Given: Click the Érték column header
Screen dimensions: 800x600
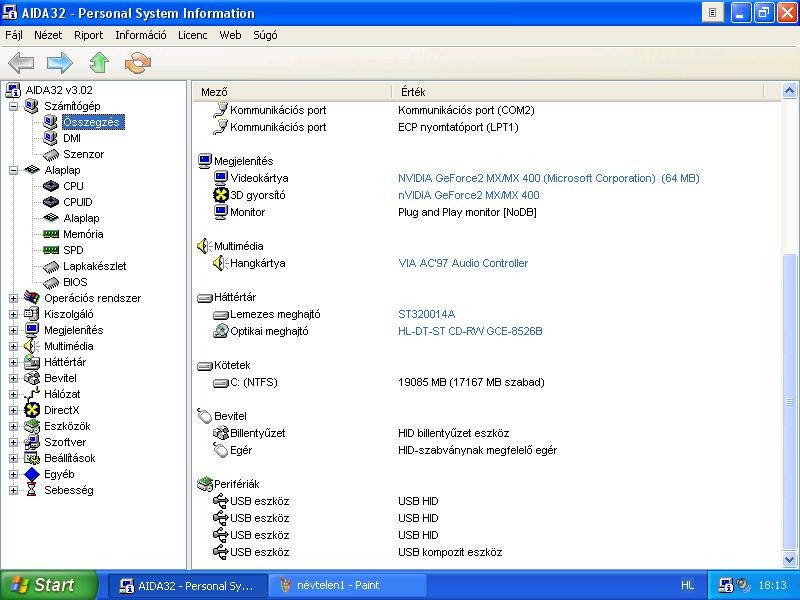Looking at the screenshot, I should [578, 92].
